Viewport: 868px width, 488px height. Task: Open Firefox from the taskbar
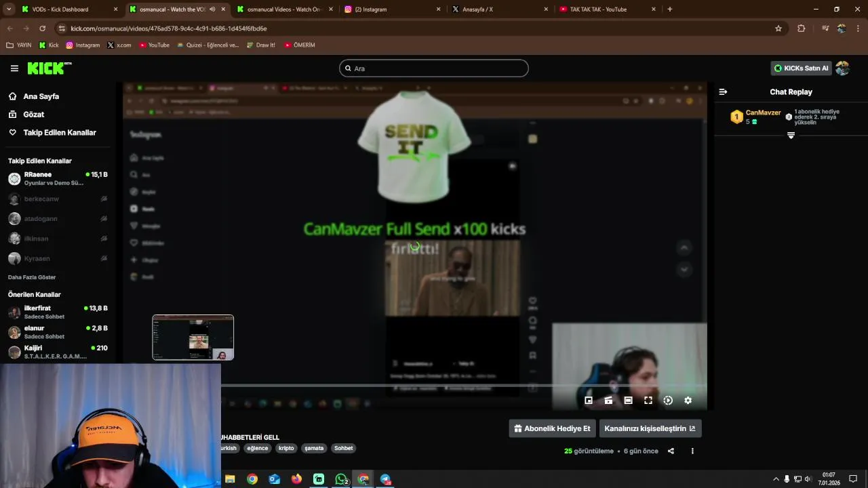coord(296,479)
